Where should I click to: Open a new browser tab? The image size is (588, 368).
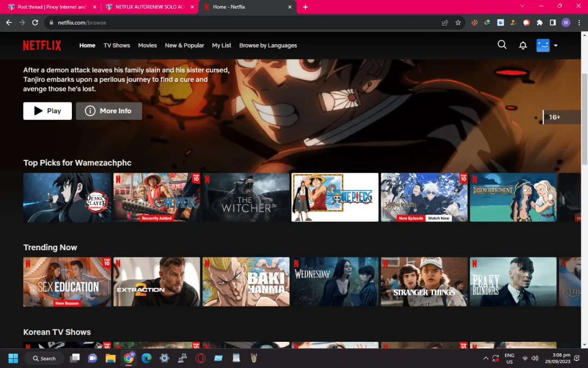(x=305, y=7)
